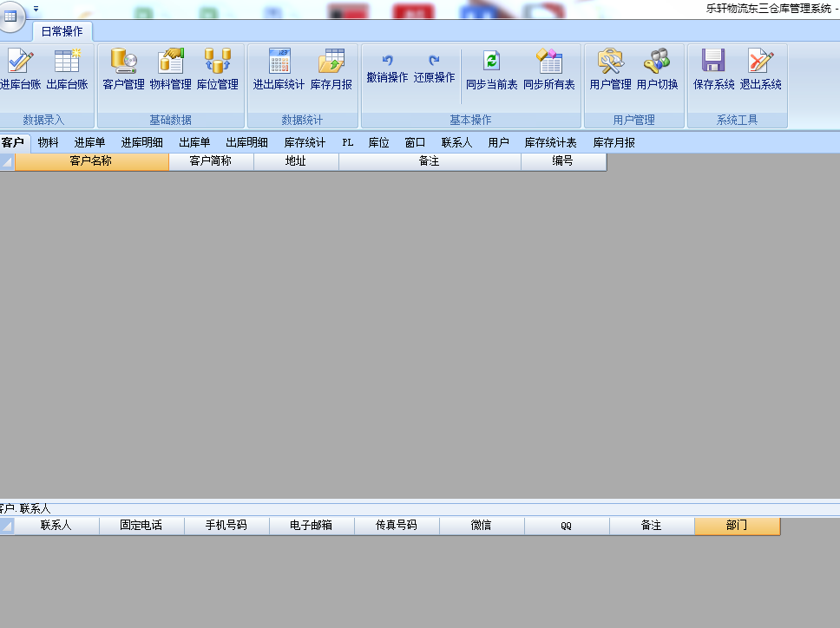Image resolution: width=840 pixels, height=628 pixels.
Task: Switch to the PL sheet tab
Action: [348, 142]
